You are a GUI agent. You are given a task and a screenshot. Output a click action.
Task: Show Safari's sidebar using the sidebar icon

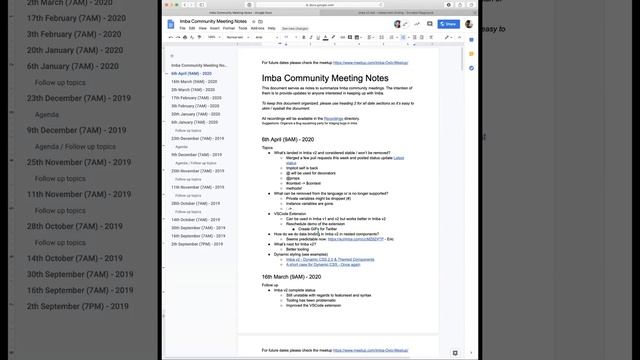[202, 5]
